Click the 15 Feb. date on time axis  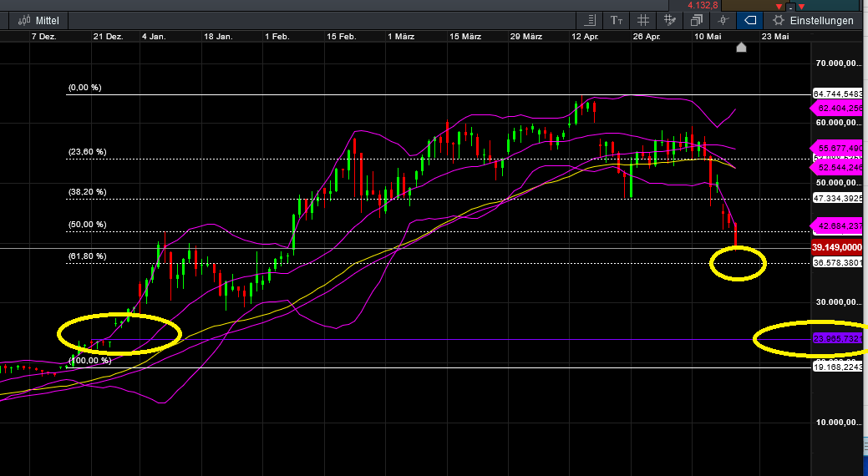[x=341, y=37]
